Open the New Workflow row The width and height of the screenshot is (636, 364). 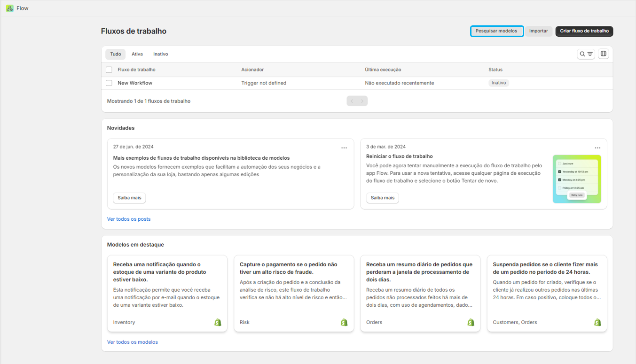(357, 83)
